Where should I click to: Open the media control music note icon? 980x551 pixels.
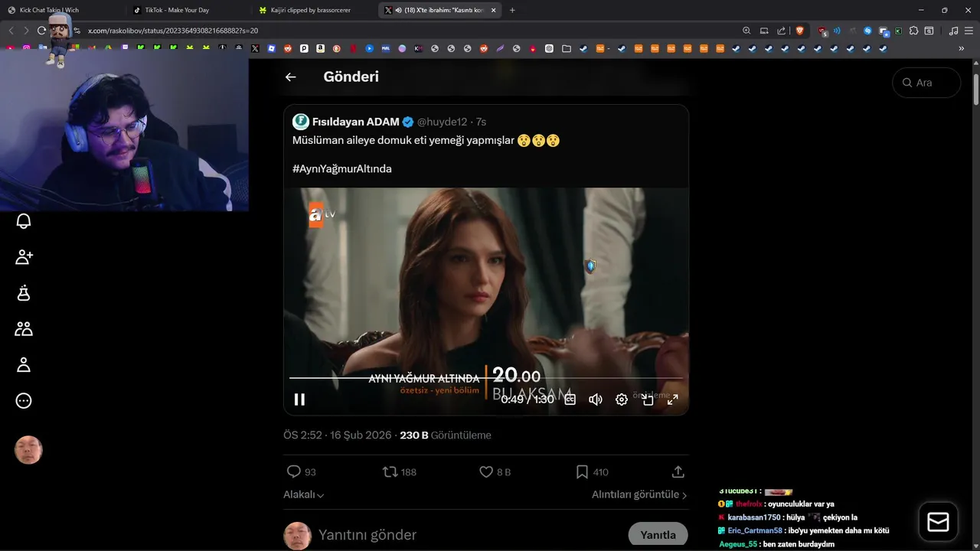(x=953, y=31)
